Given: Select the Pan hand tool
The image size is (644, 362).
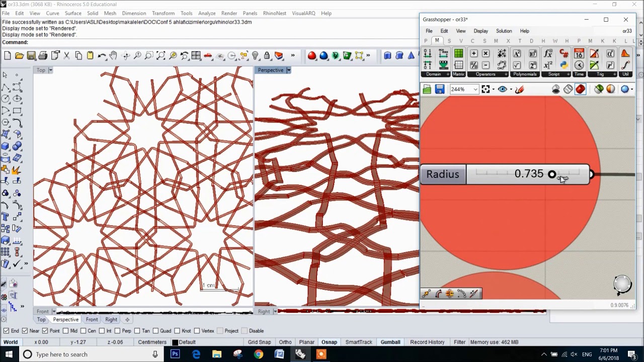Looking at the screenshot, I should pyautogui.click(x=114, y=56).
